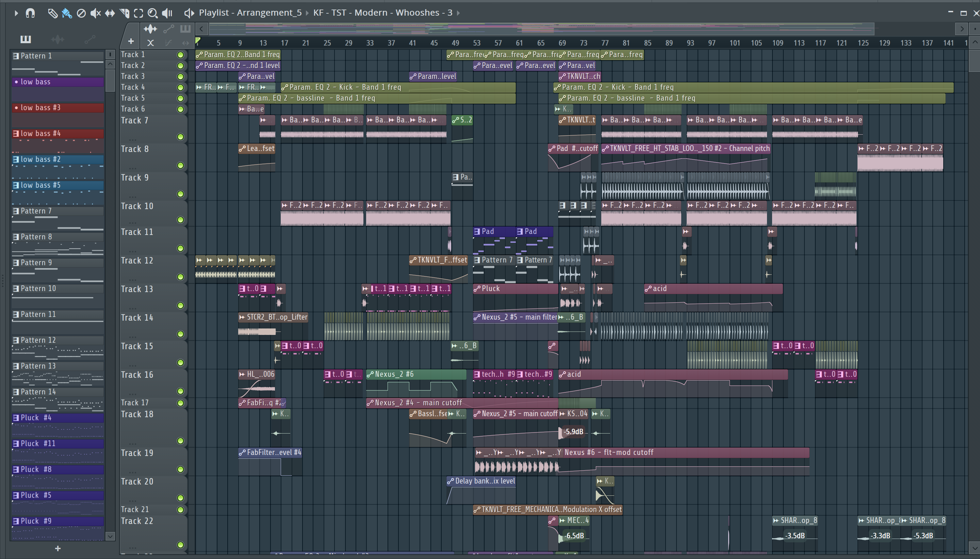Show automation clips in the picker panel
The height and width of the screenshot is (559, 980).
[90, 39]
